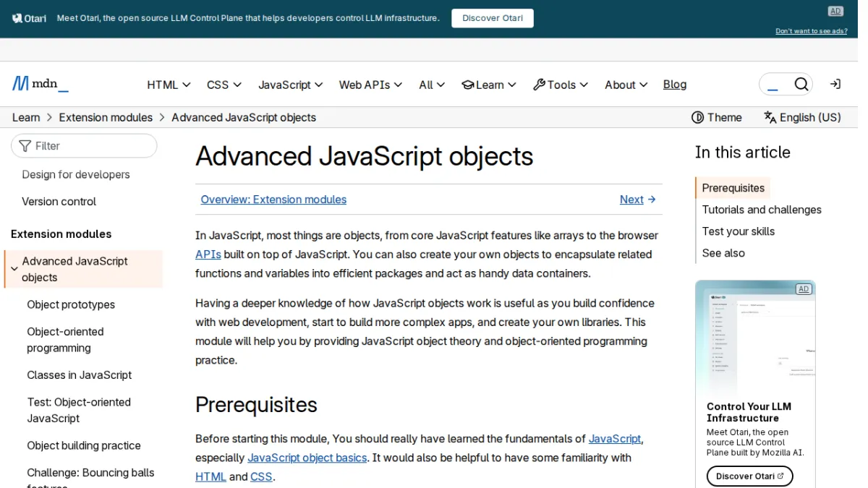
Task: Collapse the Advanced JavaScript objects sidebar section
Action: pos(14,269)
